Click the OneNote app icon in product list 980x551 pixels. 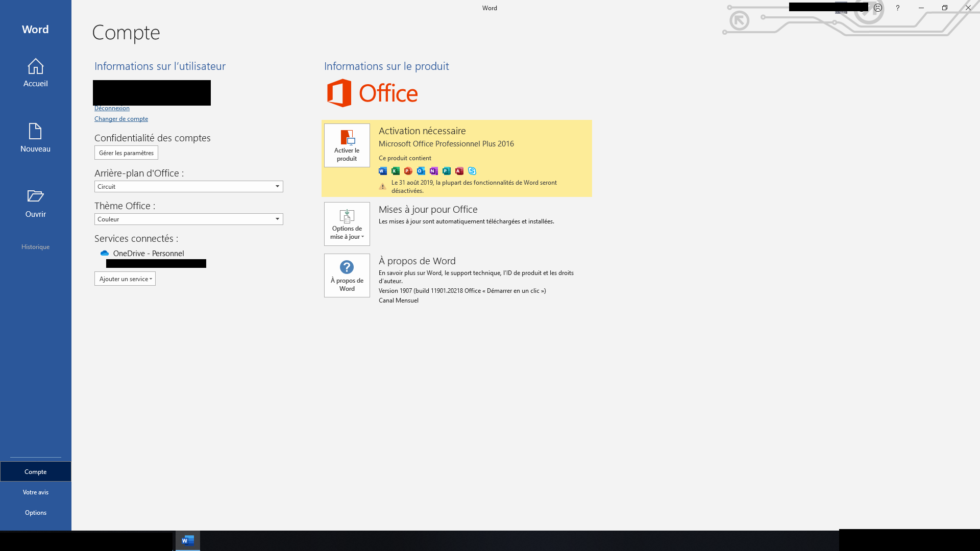point(434,171)
